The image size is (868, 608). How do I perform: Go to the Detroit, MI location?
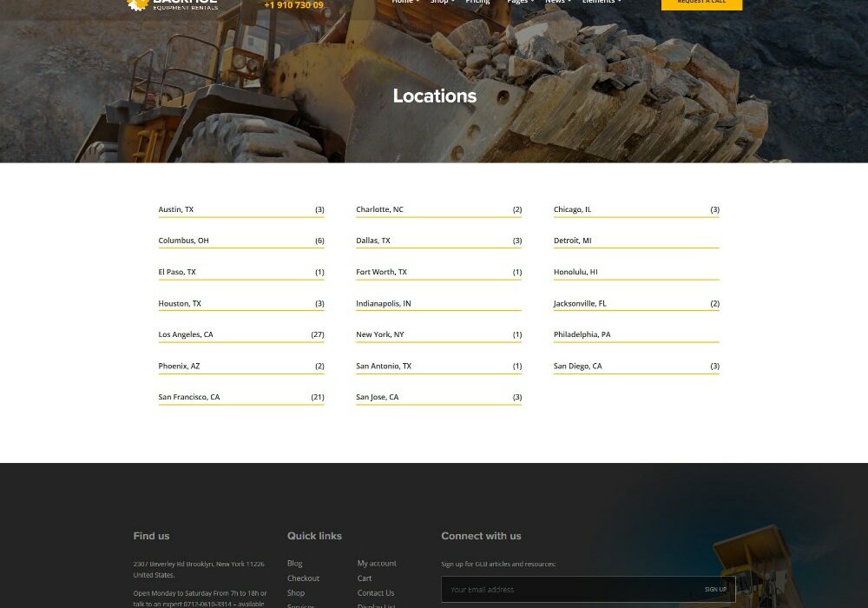pyautogui.click(x=572, y=241)
